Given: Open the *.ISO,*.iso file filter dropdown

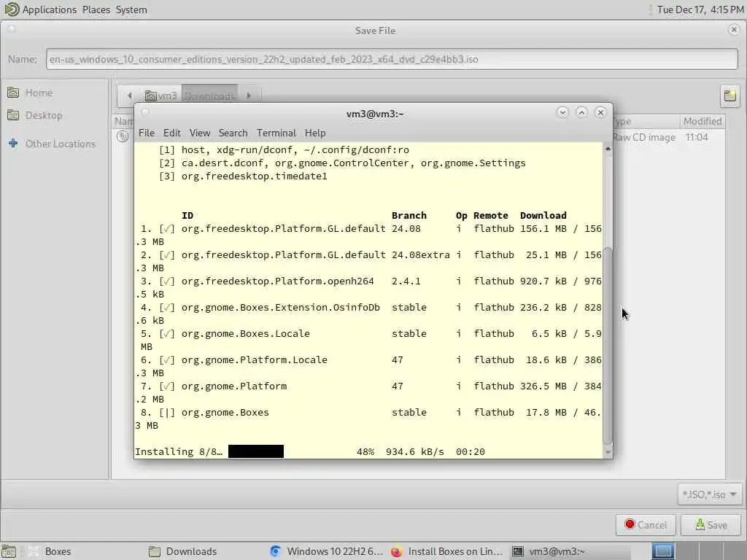Looking at the screenshot, I should 709,495.
